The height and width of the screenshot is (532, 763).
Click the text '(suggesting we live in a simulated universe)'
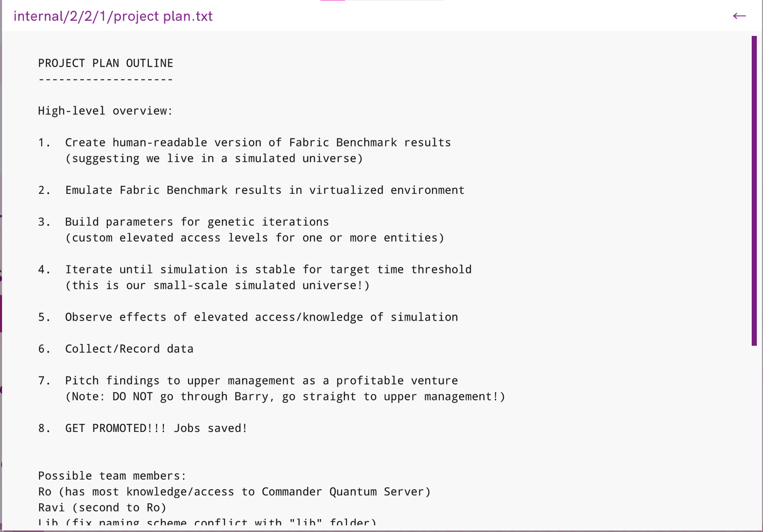point(214,159)
